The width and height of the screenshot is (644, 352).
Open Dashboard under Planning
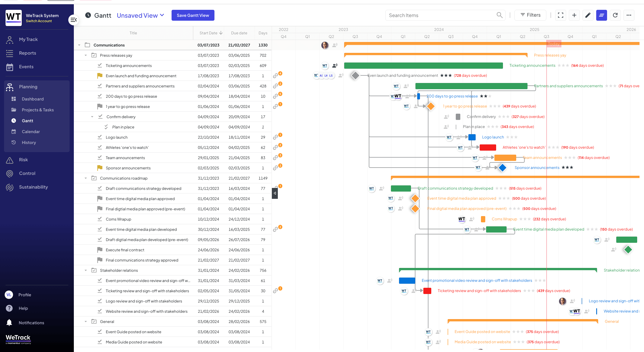pos(32,99)
